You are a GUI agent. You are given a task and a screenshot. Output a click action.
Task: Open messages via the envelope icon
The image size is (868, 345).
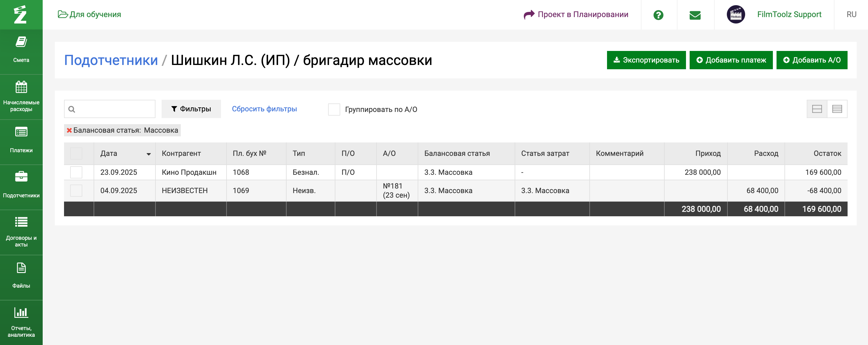695,15
